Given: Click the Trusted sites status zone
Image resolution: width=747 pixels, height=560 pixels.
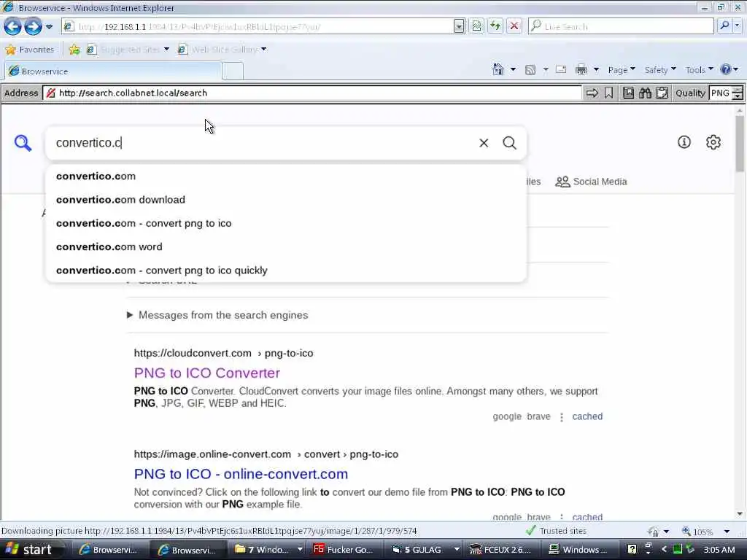Looking at the screenshot, I should click(557, 531).
